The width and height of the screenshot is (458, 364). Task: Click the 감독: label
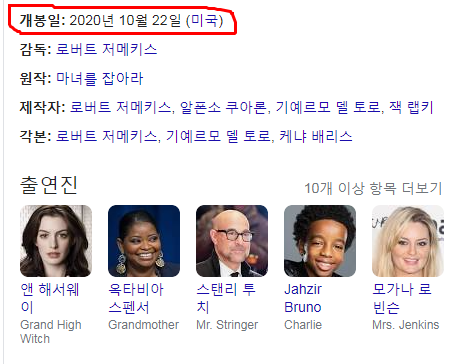point(35,49)
